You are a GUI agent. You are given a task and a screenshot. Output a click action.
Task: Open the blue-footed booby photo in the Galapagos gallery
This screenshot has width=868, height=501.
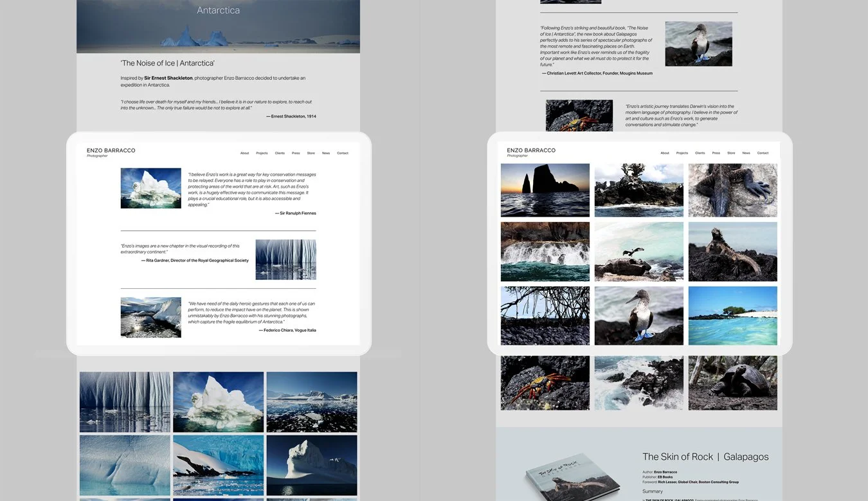[639, 316]
